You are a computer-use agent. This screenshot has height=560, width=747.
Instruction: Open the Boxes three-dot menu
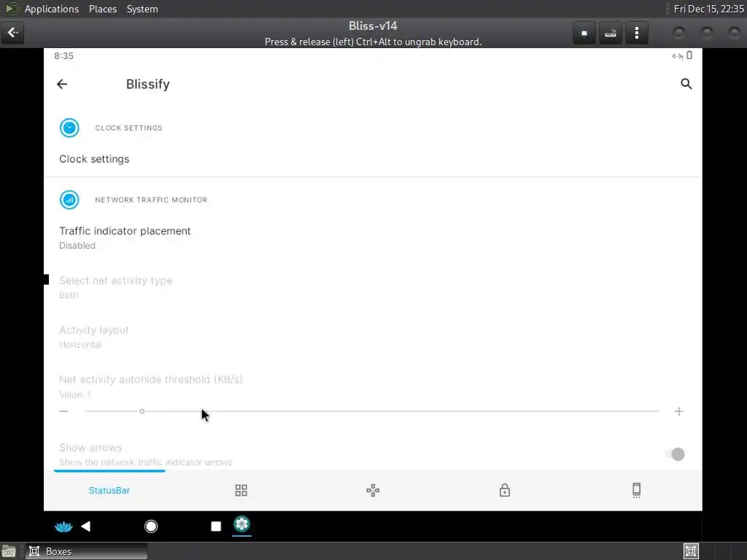pos(636,33)
